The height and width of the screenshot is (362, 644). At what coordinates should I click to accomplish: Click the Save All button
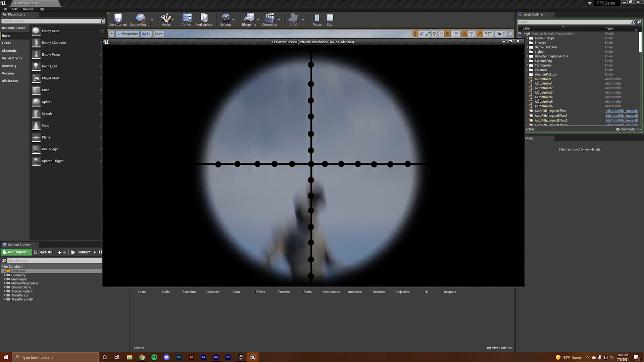(x=43, y=252)
